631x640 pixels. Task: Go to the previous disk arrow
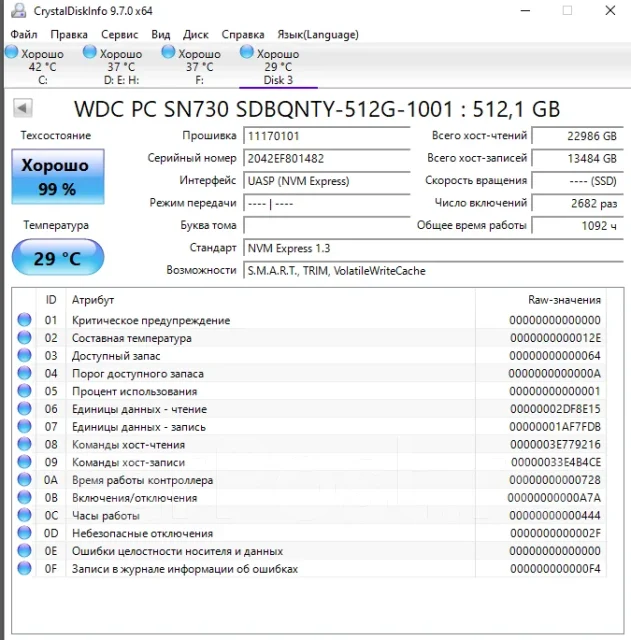(22, 109)
